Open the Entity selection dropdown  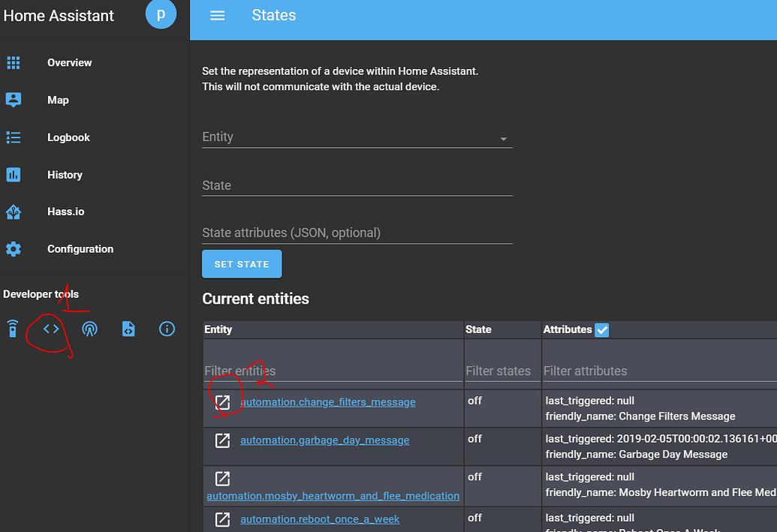click(x=504, y=138)
